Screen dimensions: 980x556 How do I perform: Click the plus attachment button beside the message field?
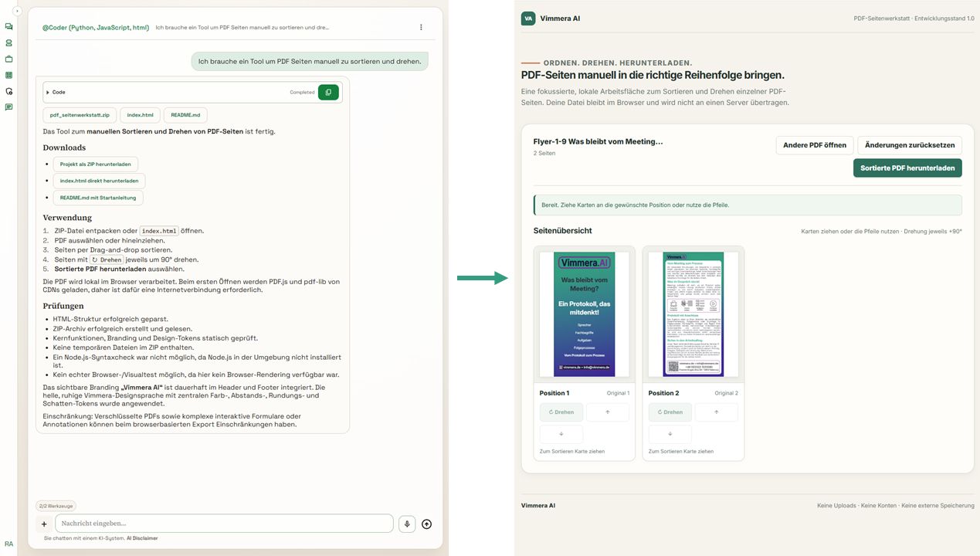click(44, 524)
